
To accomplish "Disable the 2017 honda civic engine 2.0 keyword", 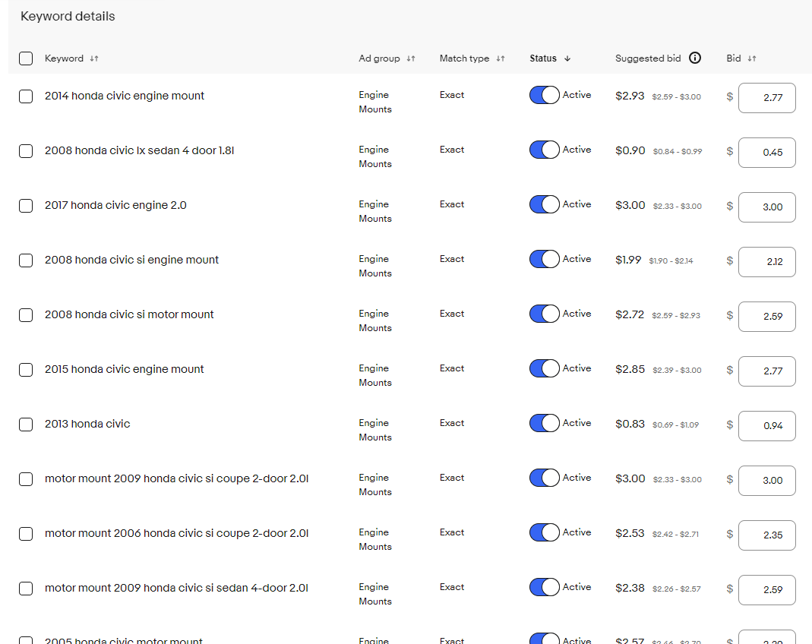I will 544,204.
